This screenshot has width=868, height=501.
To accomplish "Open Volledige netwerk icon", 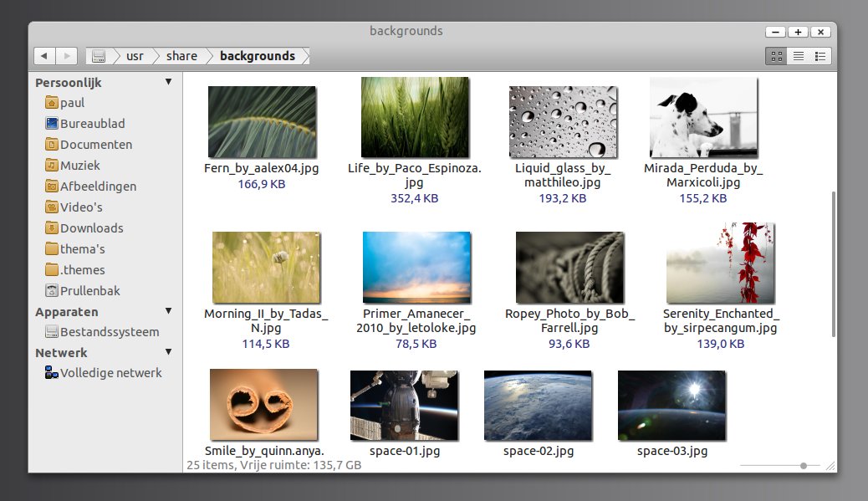I will (x=52, y=372).
